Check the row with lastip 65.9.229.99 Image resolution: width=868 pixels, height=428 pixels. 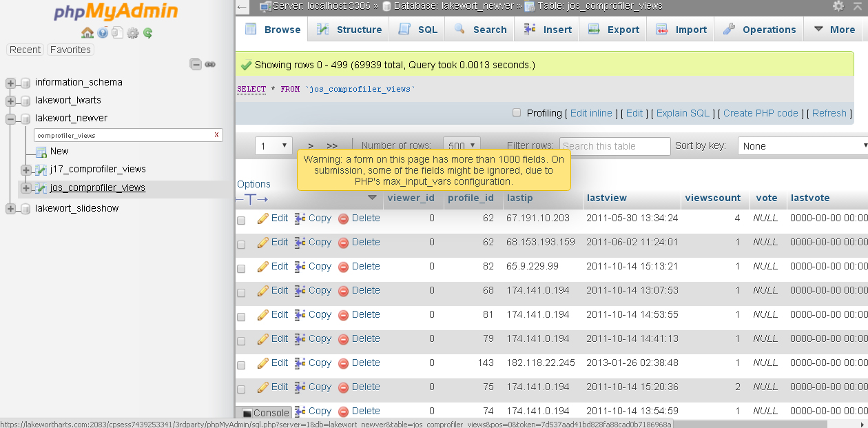pos(241,269)
